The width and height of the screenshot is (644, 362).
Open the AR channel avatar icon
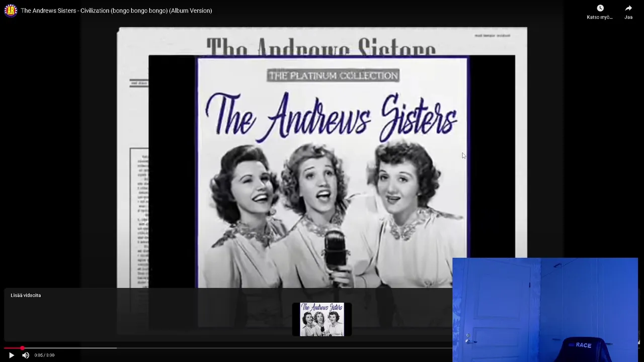pyautogui.click(x=11, y=11)
